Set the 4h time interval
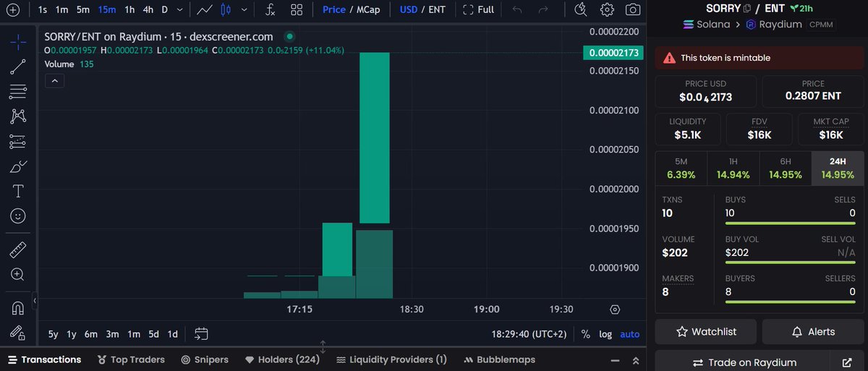868x371 pixels. point(148,10)
